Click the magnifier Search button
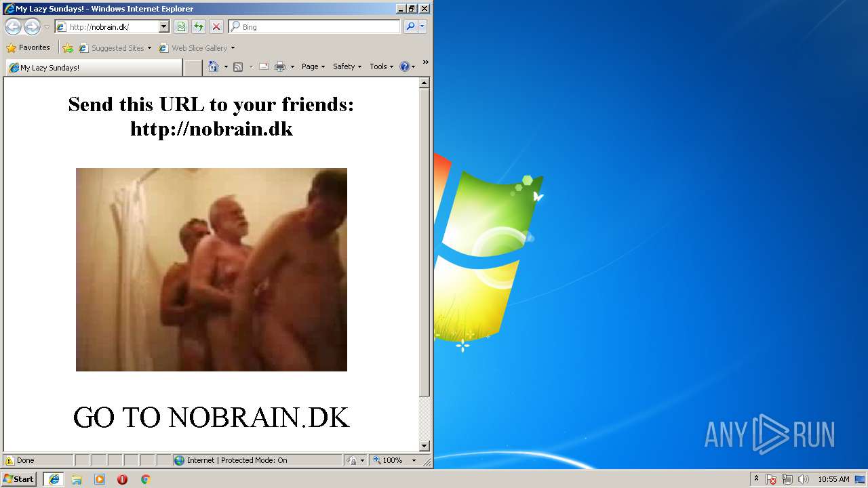 coord(410,27)
